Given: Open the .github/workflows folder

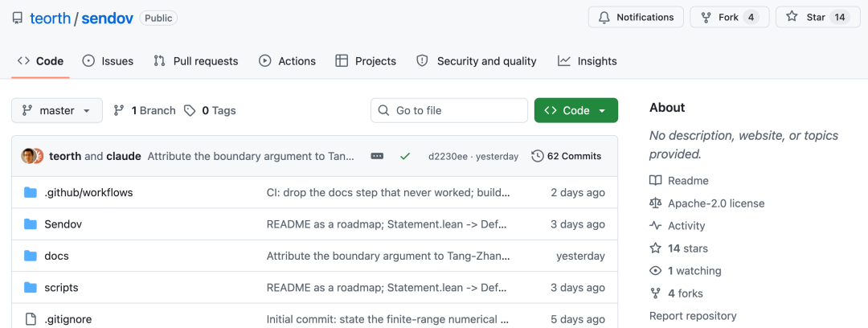Looking at the screenshot, I should coord(88,193).
